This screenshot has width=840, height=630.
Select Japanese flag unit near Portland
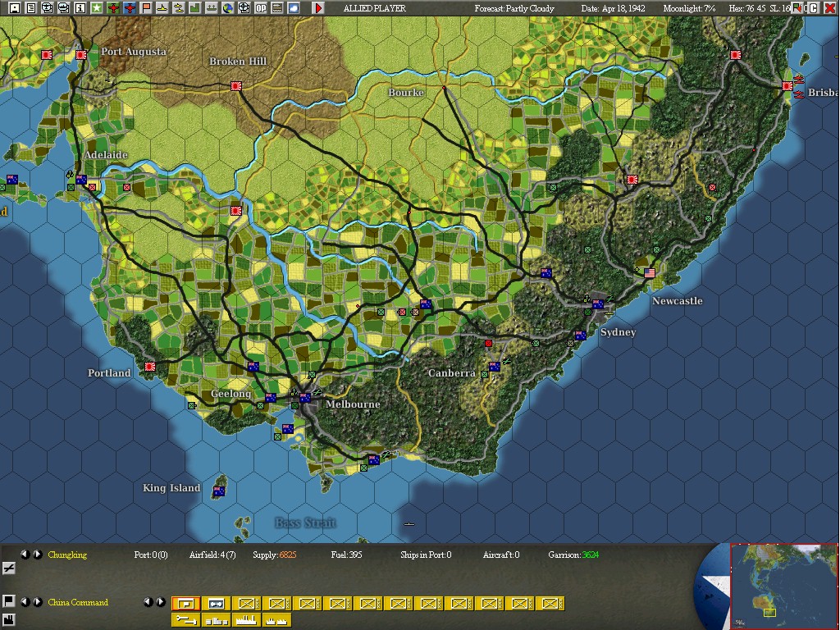point(151,367)
